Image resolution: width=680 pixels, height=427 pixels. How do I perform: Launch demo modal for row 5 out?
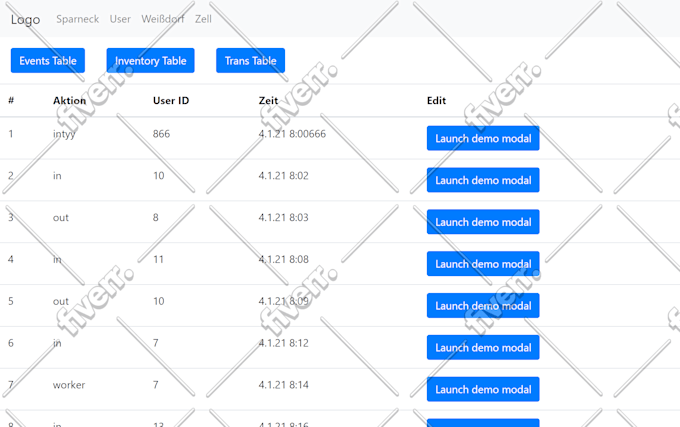coord(483,306)
